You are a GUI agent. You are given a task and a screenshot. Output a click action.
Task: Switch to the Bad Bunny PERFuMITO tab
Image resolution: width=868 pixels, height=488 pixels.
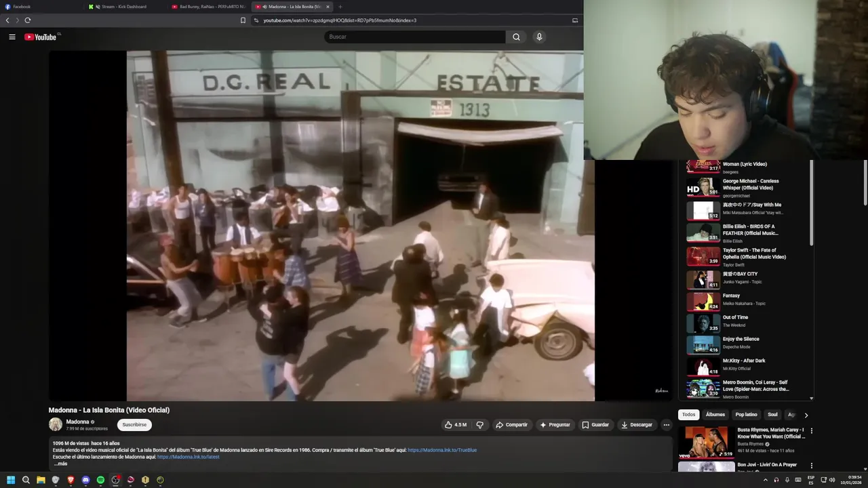(208, 7)
